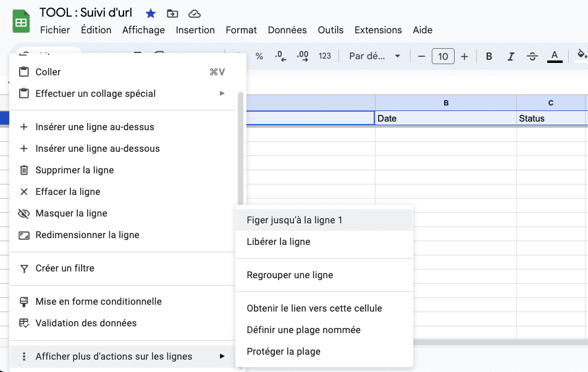Choose Créer un filtre
This screenshot has width=588, height=372.
tap(123, 268)
